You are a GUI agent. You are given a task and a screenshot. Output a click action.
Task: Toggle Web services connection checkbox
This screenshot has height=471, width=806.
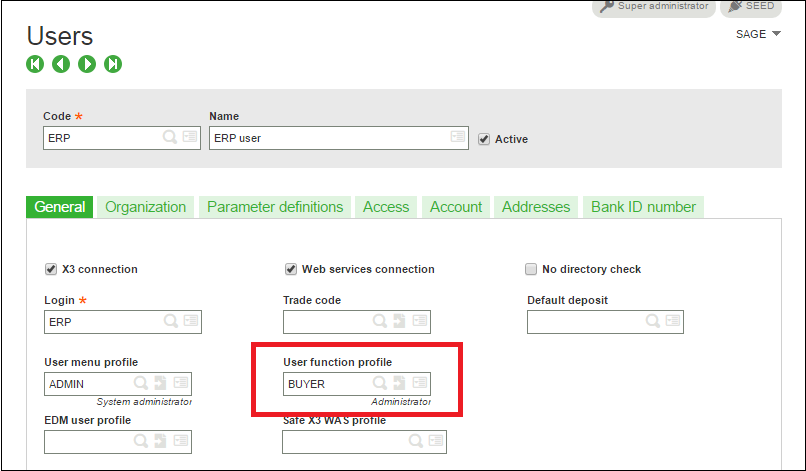point(291,269)
